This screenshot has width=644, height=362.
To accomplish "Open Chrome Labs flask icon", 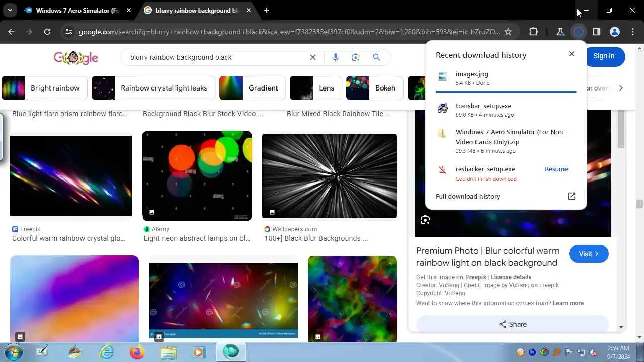I will pyautogui.click(x=560, y=32).
